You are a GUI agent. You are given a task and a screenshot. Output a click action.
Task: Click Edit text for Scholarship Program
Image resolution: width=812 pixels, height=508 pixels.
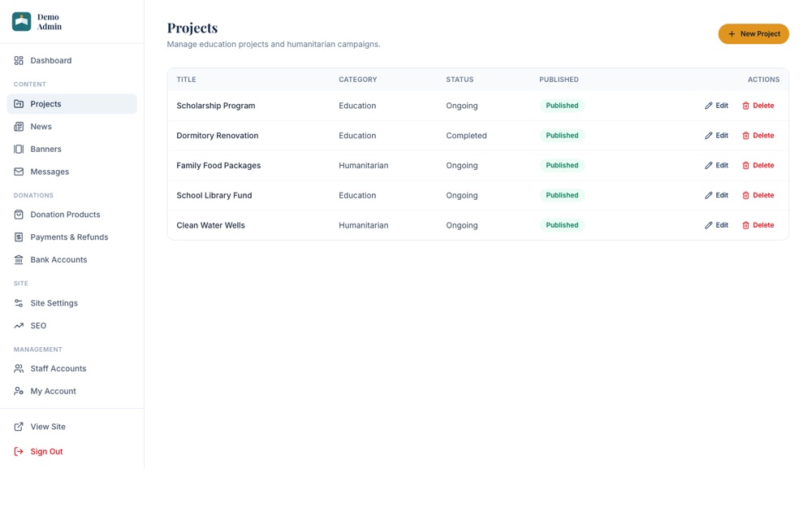coord(722,106)
